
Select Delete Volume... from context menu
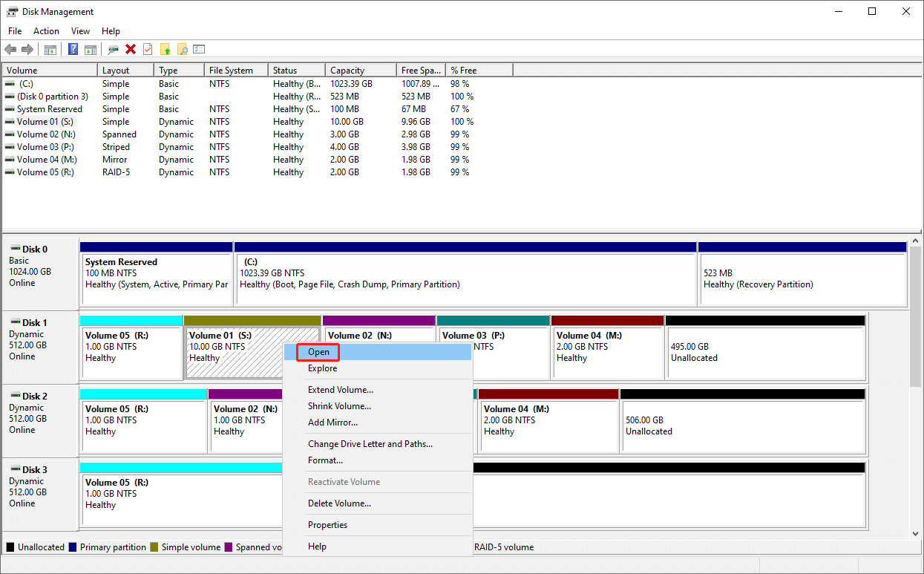(378, 503)
